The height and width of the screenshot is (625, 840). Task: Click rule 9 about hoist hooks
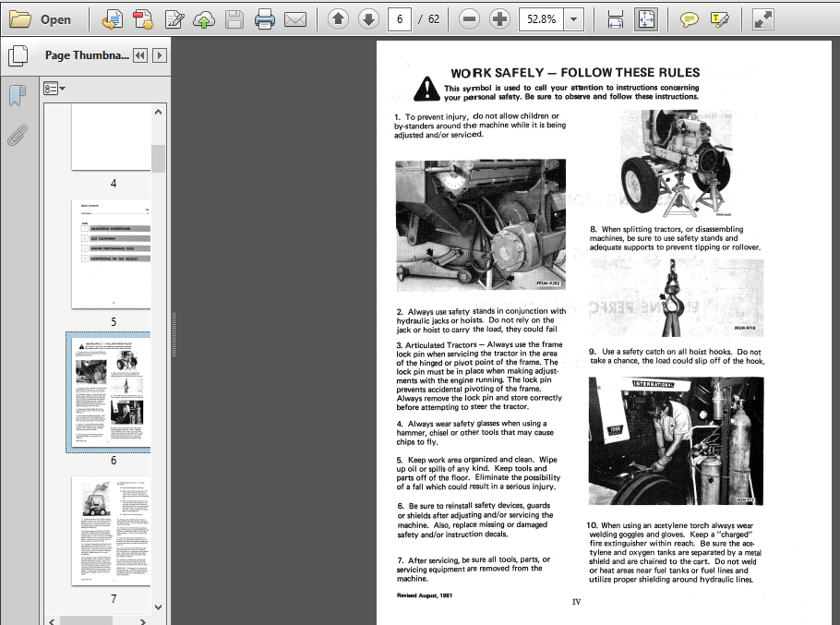coord(677,356)
